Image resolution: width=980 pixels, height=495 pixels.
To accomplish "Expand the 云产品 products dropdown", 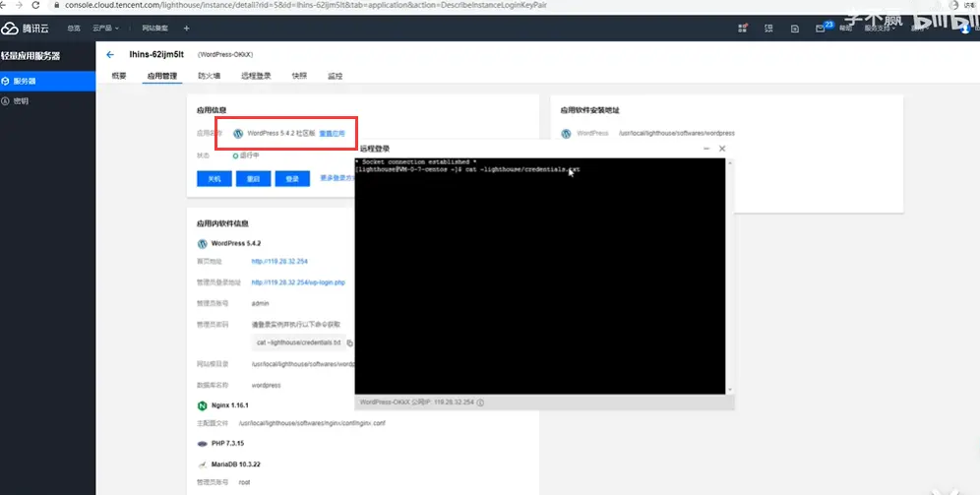I will click(105, 29).
